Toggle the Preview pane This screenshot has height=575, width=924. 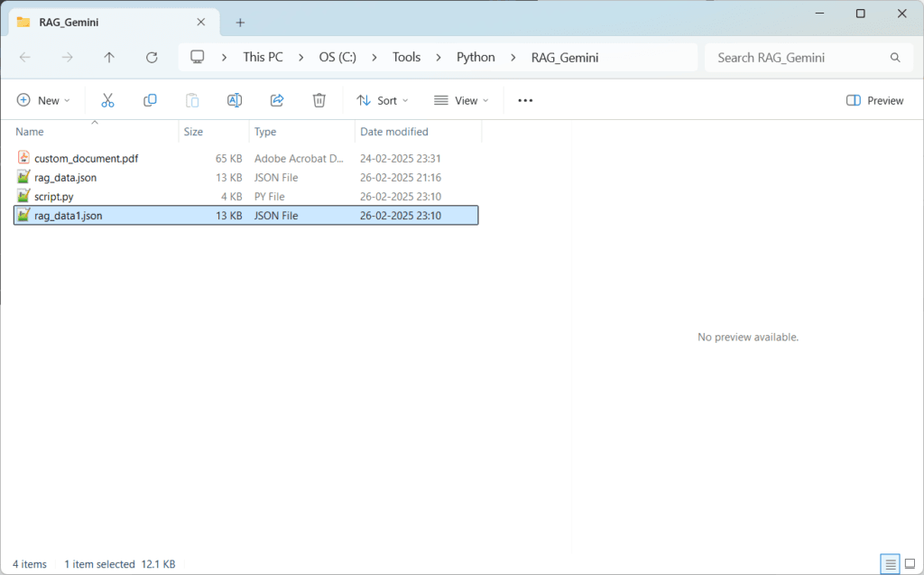coord(874,101)
